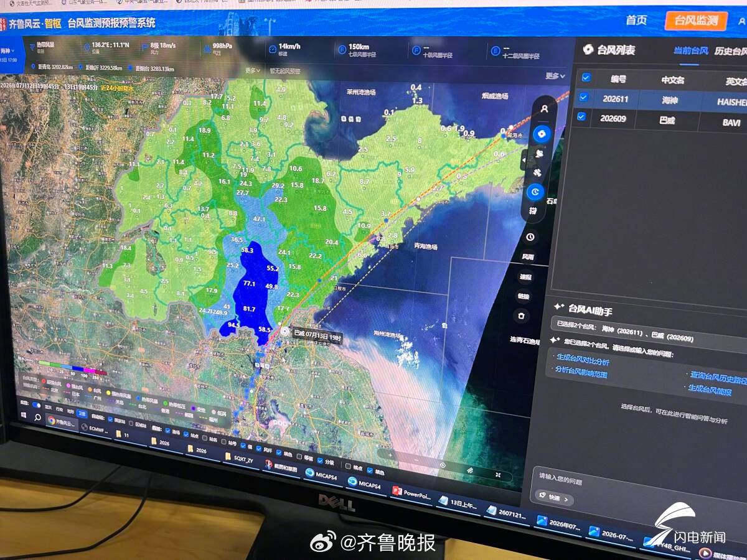Select the radar layer icon in map toolbar

(x=539, y=153)
